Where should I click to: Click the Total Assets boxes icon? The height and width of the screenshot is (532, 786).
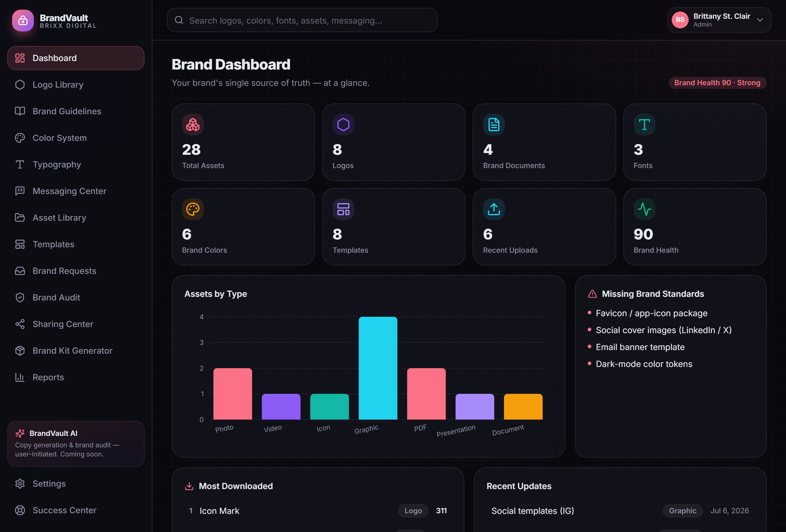(193, 125)
